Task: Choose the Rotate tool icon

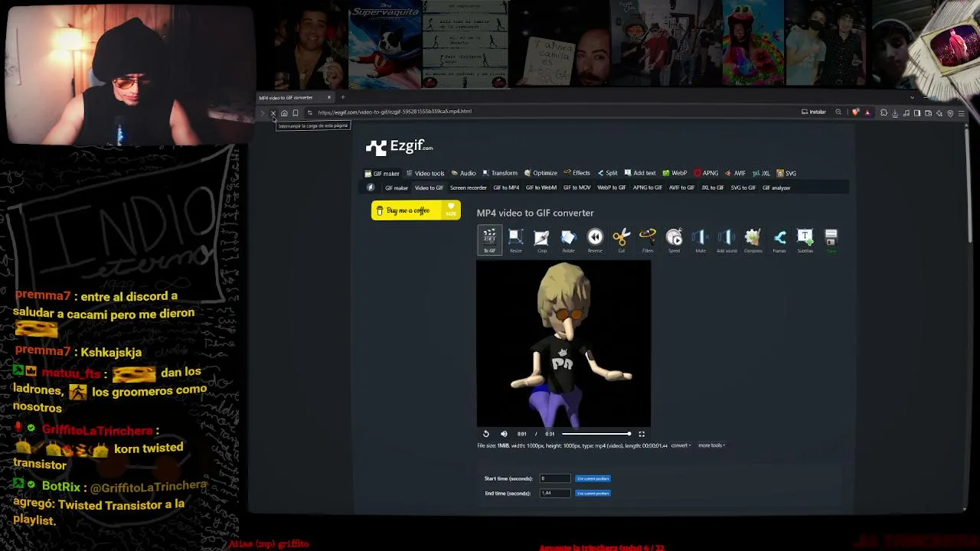Action: click(x=568, y=240)
